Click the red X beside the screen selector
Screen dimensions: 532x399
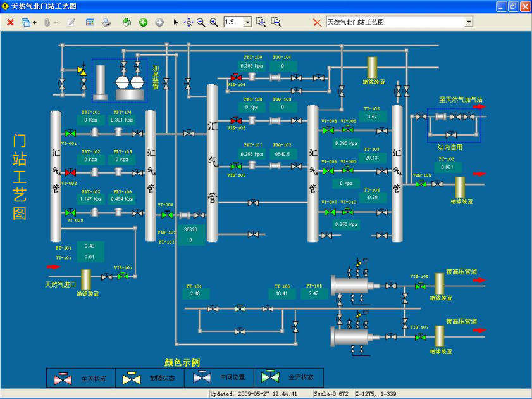point(317,22)
